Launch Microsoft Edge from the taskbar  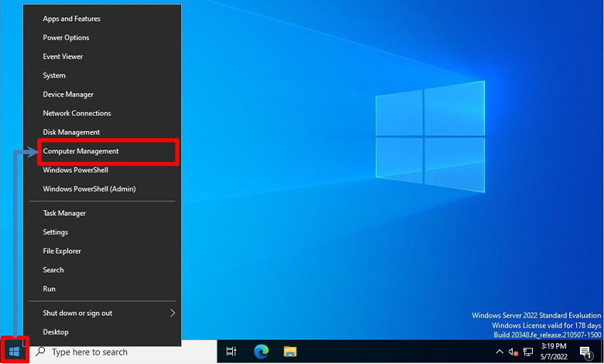[261, 352]
